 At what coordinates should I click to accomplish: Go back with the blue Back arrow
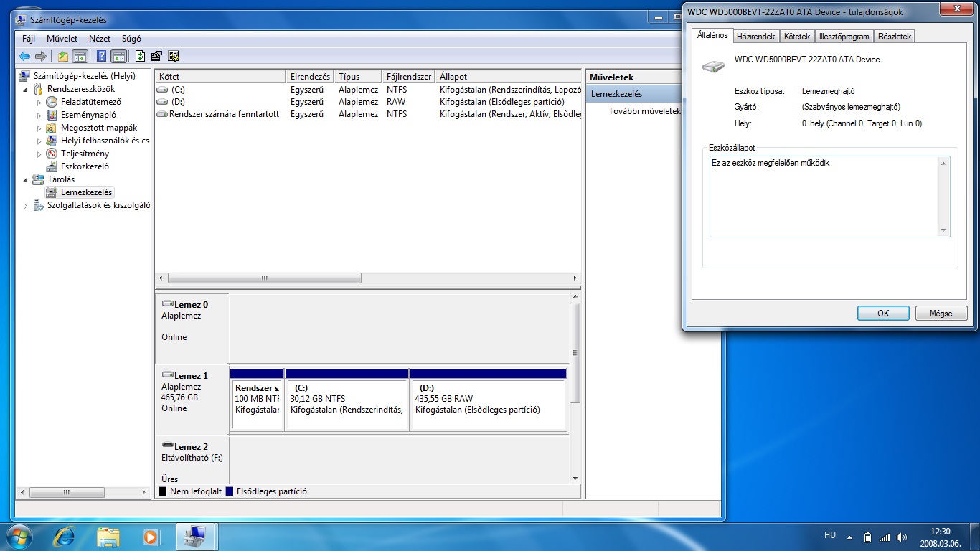tap(24, 56)
